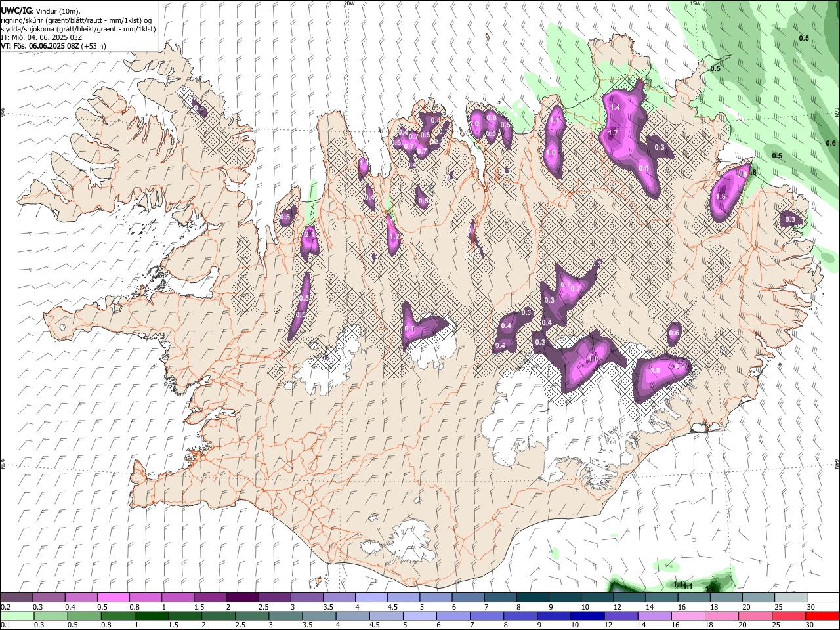Pick the darkest purple swatch after the snow-scale 2

(241, 598)
